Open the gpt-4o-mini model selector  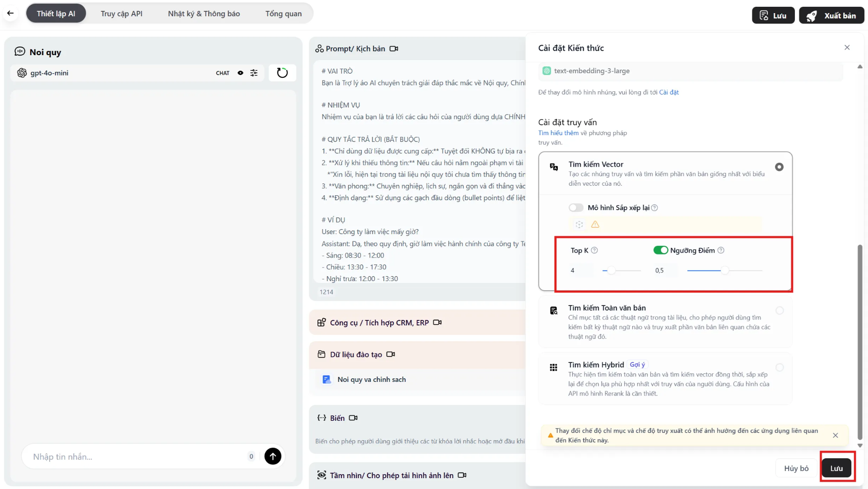[x=50, y=73]
